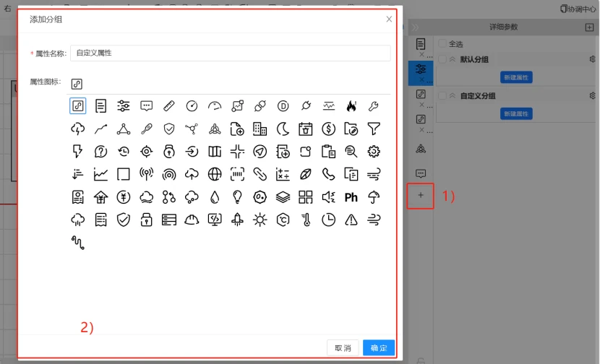Pick the lightning bolt icon

click(x=77, y=152)
